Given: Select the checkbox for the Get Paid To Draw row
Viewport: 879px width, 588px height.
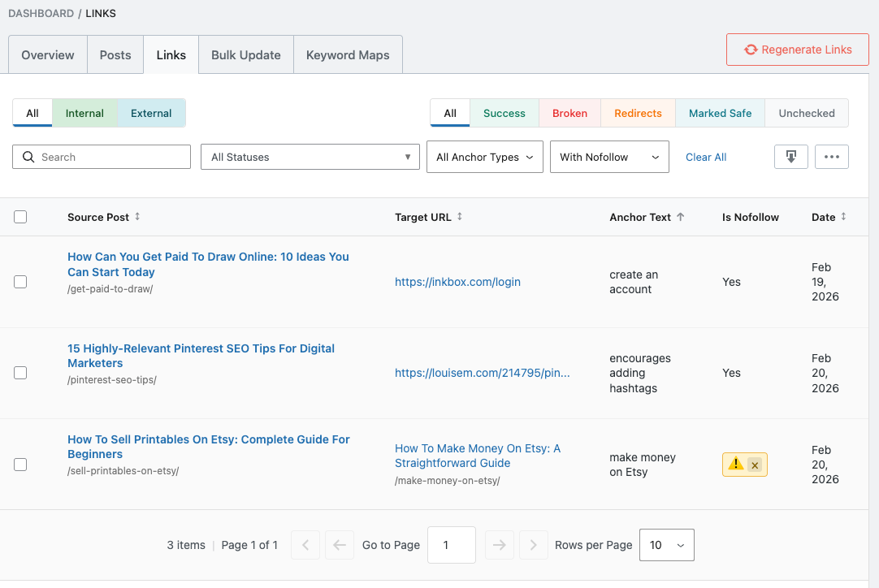Looking at the screenshot, I should coord(20,282).
